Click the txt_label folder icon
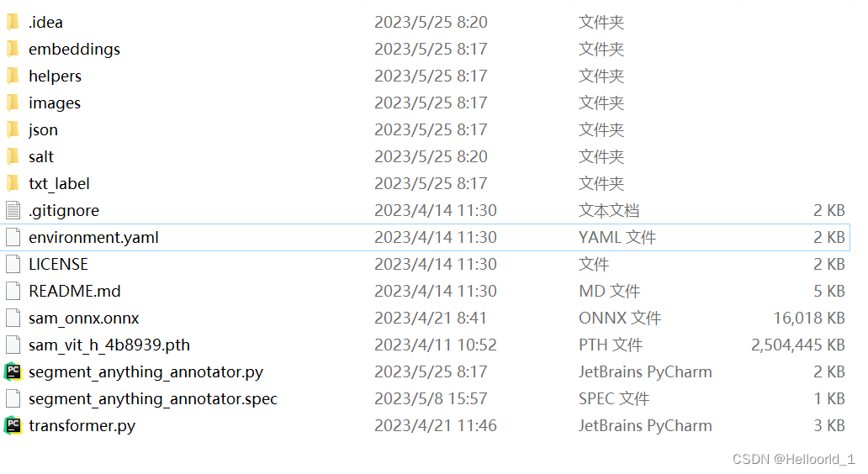This screenshot has width=868, height=474. pos(13,183)
